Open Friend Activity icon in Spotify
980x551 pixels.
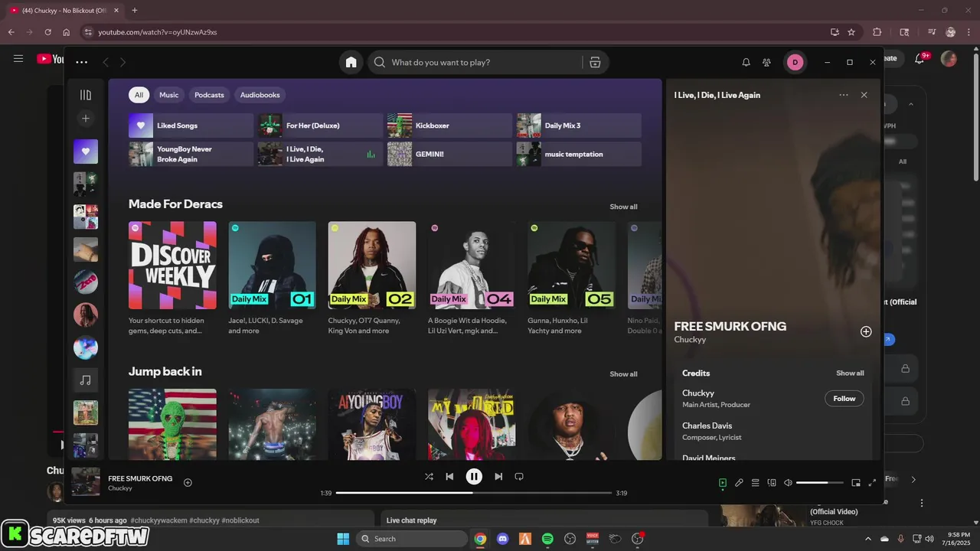[766, 62]
